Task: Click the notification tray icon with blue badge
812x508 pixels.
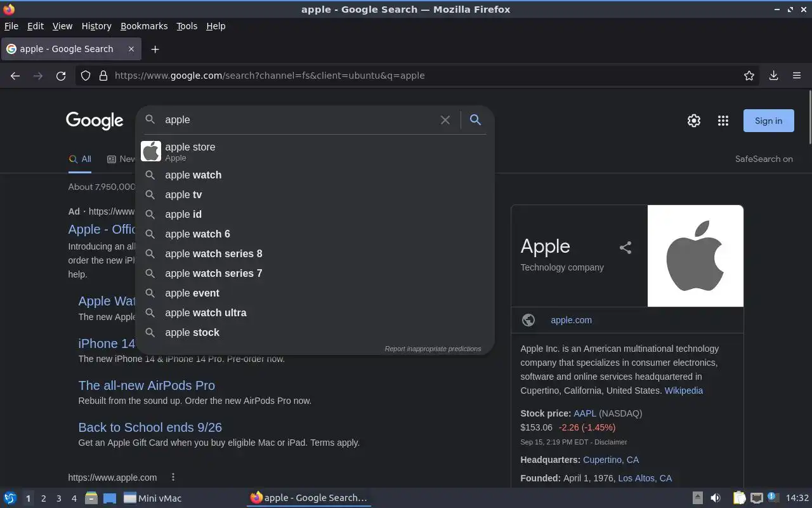Action: [773, 498]
